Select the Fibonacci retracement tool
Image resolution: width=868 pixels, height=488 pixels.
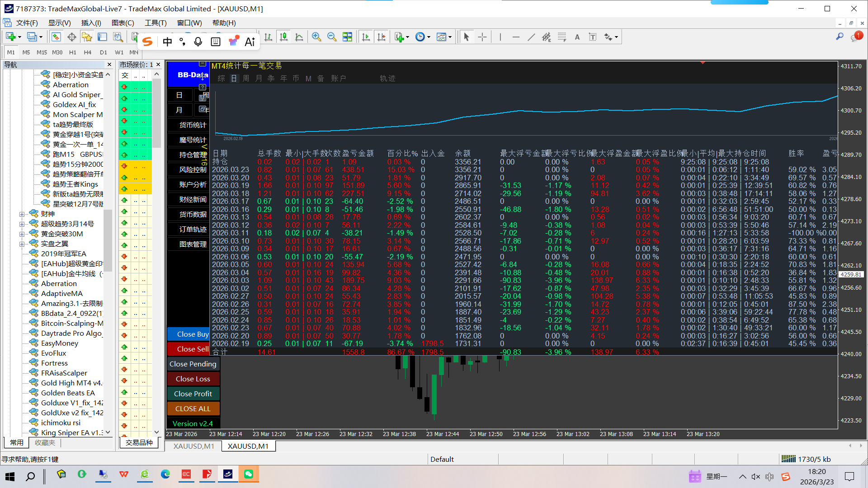562,37
